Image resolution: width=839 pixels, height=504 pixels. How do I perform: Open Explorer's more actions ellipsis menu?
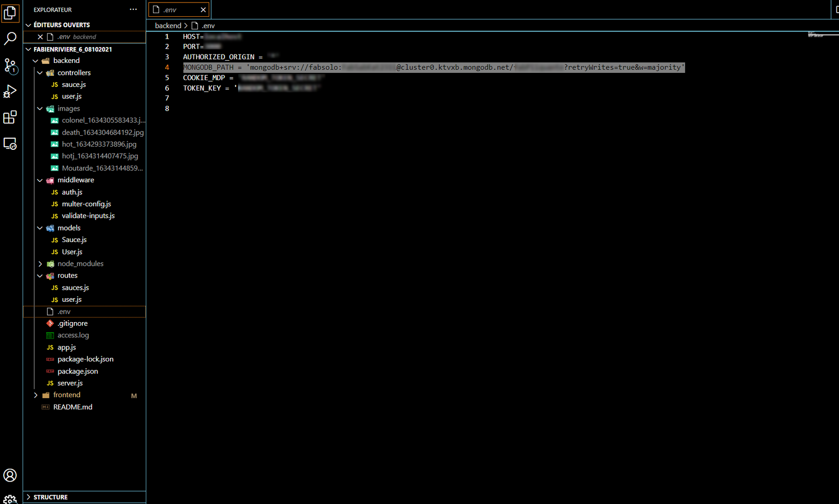tap(133, 9)
